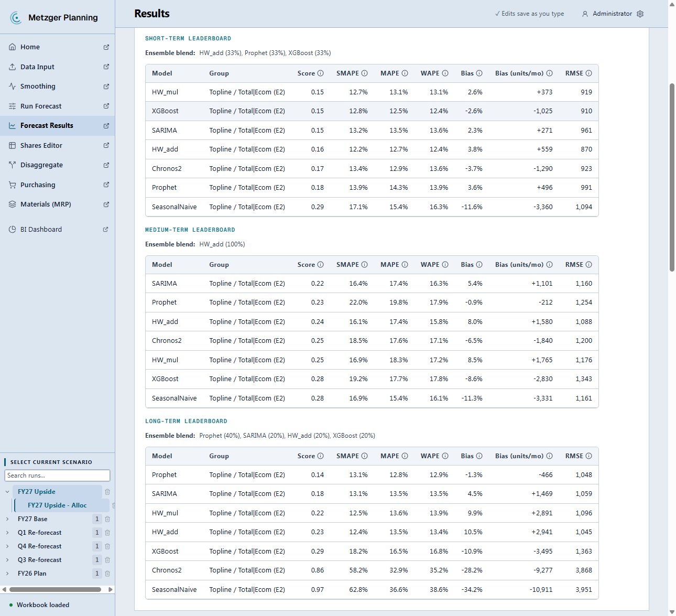Expand the Q4 Re-forecast scenario

tap(7, 546)
